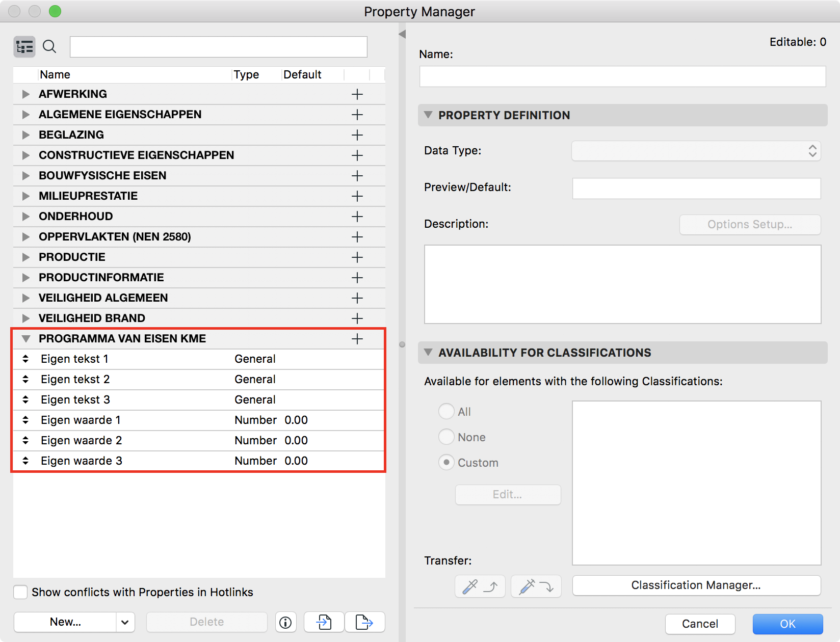Click the Description text area

pos(623,284)
